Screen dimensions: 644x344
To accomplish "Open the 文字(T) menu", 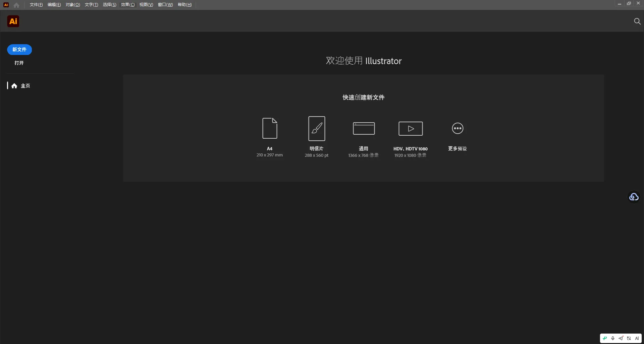I will pos(91,5).
